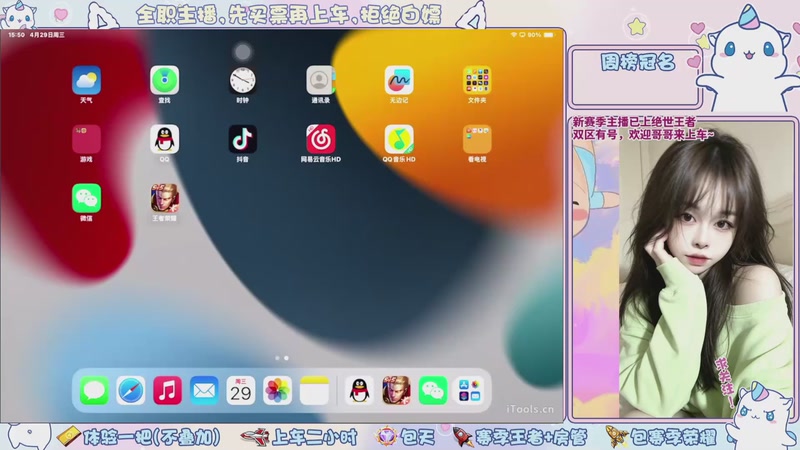Open the Clock (时钟) app
This screenshot has height=450, width=800.
(x=242, y=80)
